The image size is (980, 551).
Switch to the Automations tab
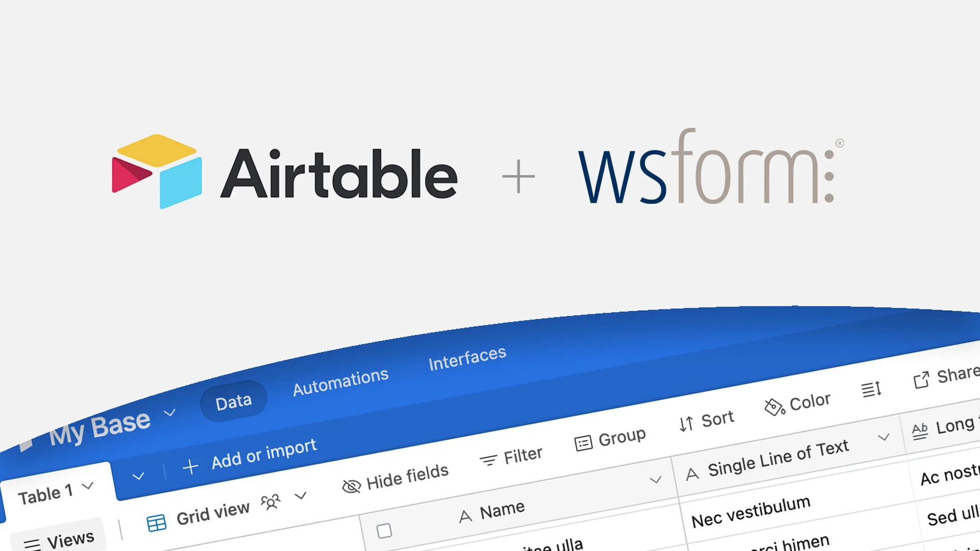point(340,382)
